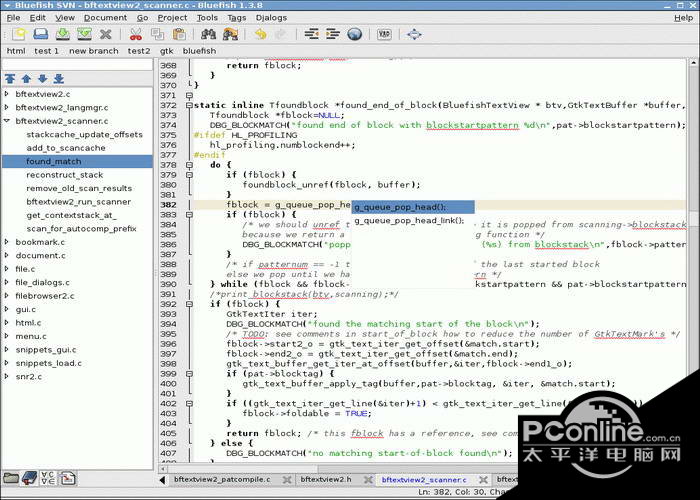This screenshot has width=700, height=500.
Task: Toggle the code fold marker on line 372
Action: (189, 105)
